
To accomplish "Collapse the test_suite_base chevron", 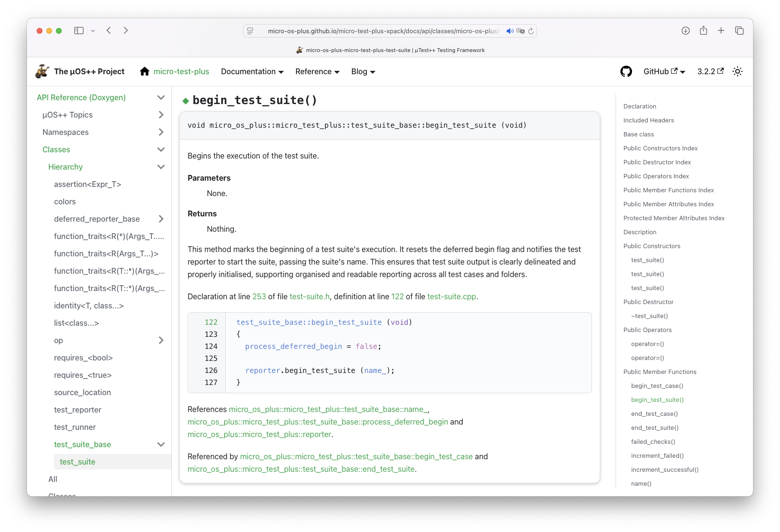I will point(161,444).
